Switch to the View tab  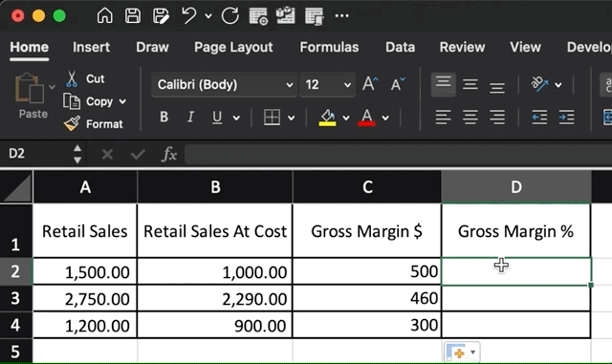click(525, 47)
